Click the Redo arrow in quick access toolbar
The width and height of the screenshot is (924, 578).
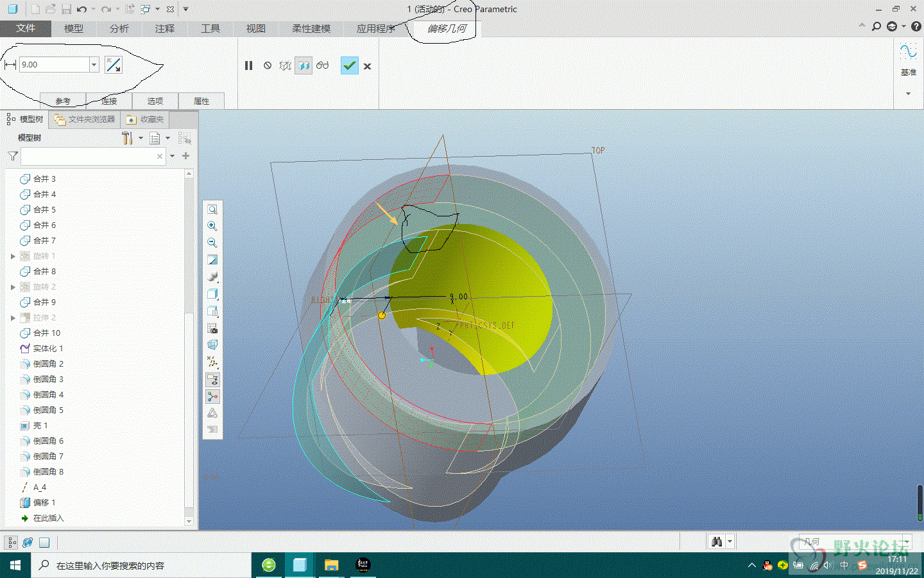(x=106, y=9)
